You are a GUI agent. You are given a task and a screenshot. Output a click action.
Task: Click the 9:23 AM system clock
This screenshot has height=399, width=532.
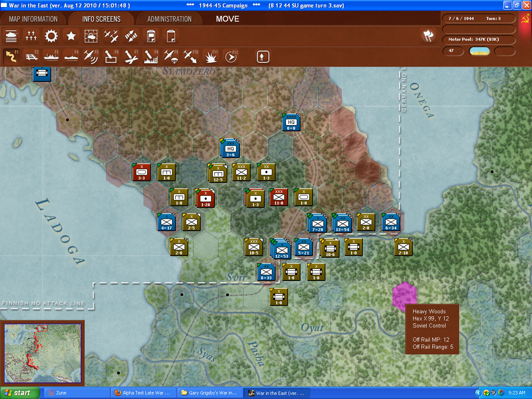click(x=517, y=393)
